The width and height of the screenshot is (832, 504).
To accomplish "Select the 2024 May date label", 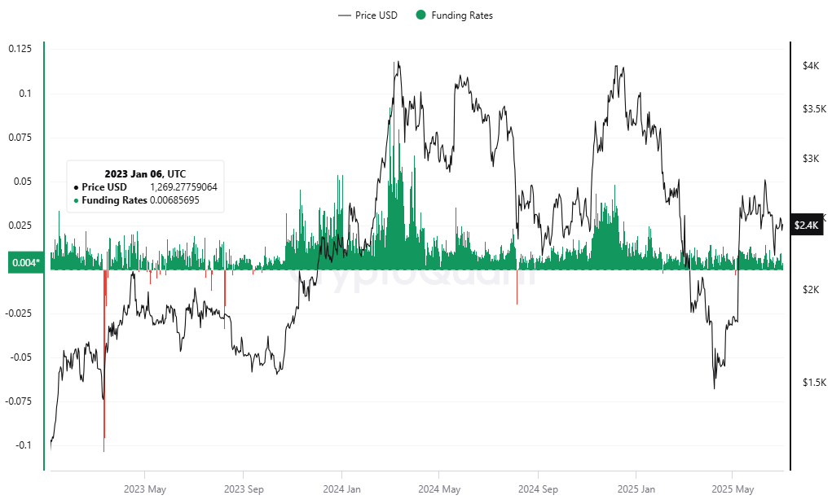I will coord(439,489).
